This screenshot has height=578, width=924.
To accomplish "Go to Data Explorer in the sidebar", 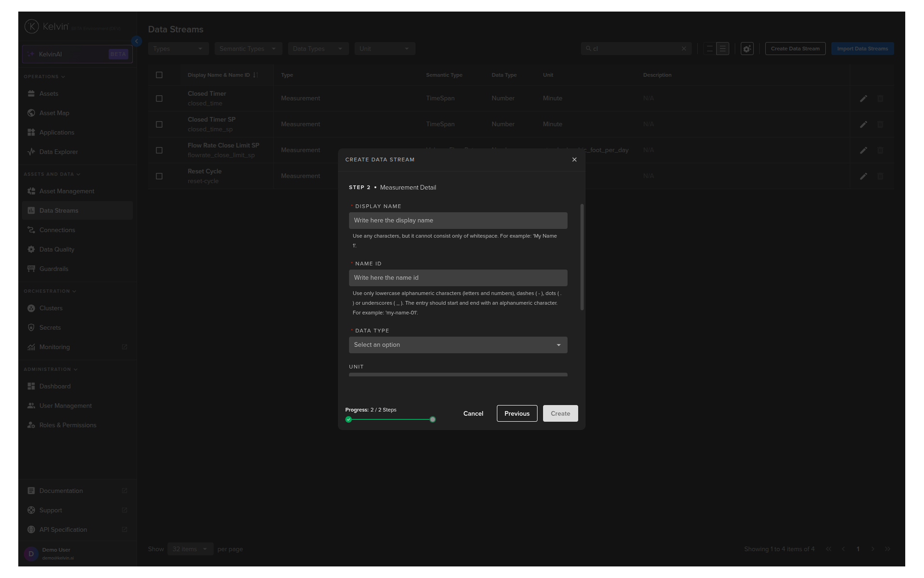I will 58,152.
